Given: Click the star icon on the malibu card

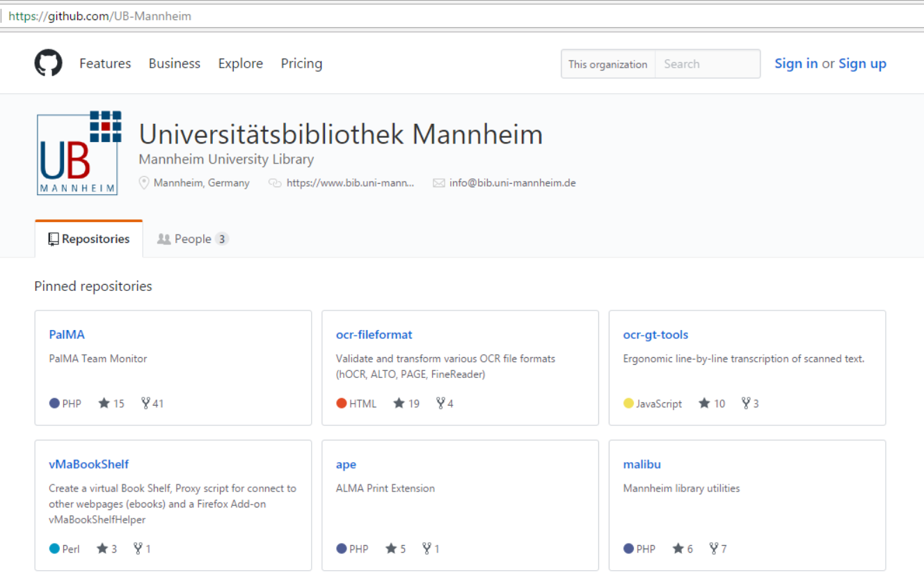Looking at the screenshot, I should (x=678, y=549).
